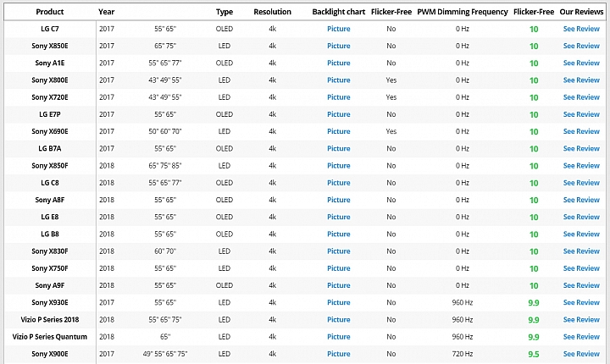Select the 49" 55" 65" 75" sizes cell

coord(165,354)
